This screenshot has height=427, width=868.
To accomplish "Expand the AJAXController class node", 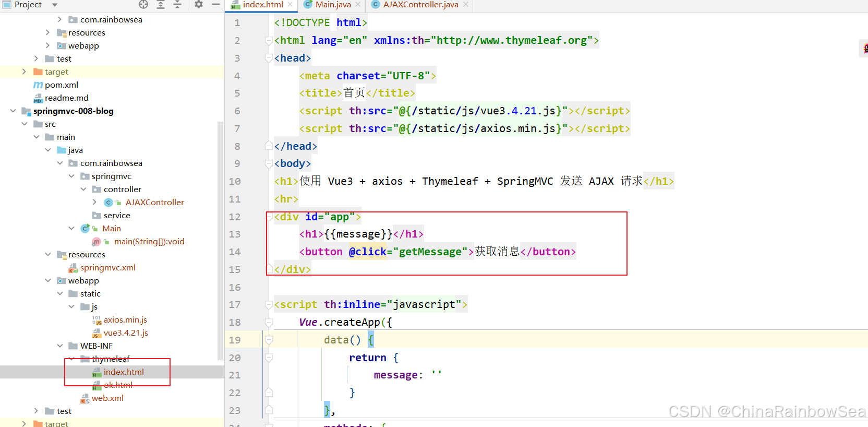I will click(x=94, y=202).
